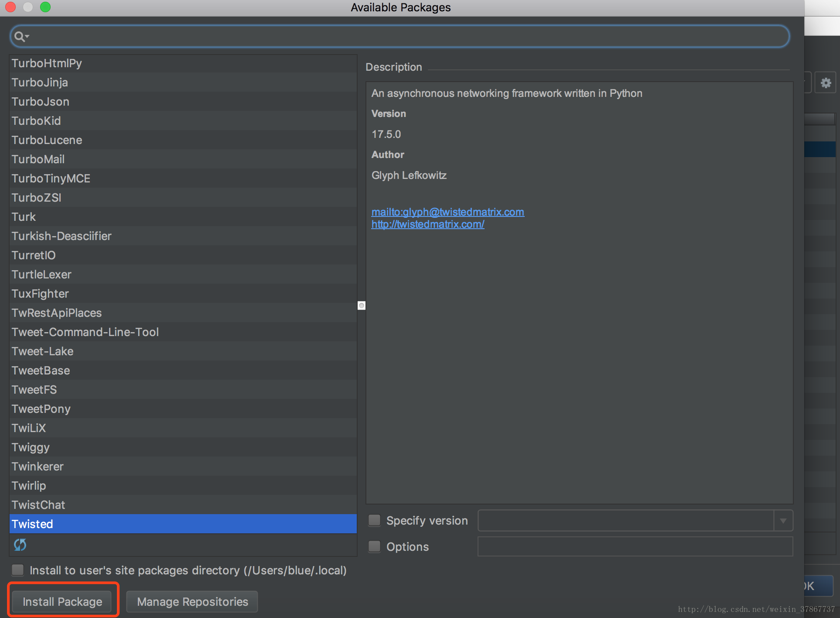
Task: Click the OK button in background window
Action: pos(819,586)
